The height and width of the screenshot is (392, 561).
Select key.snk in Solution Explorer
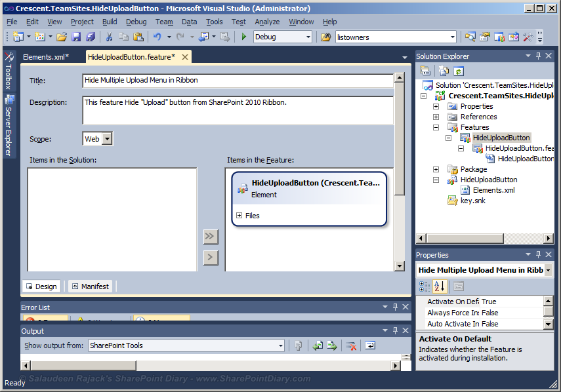(x=472, y=201)
